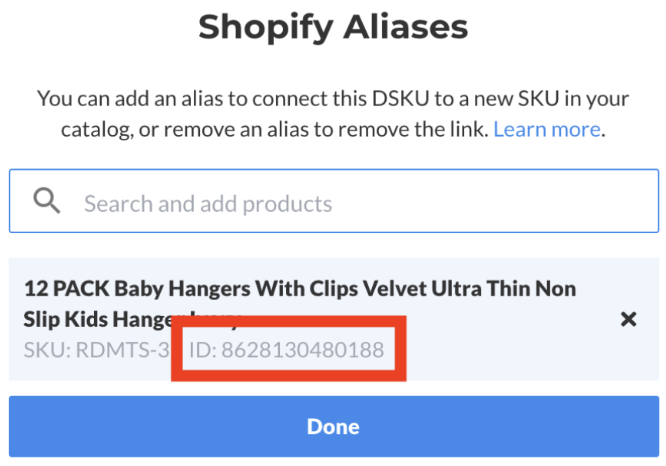Focus the Search and add products field
This screenshot has width=666, height=466.
pos(334,201)
